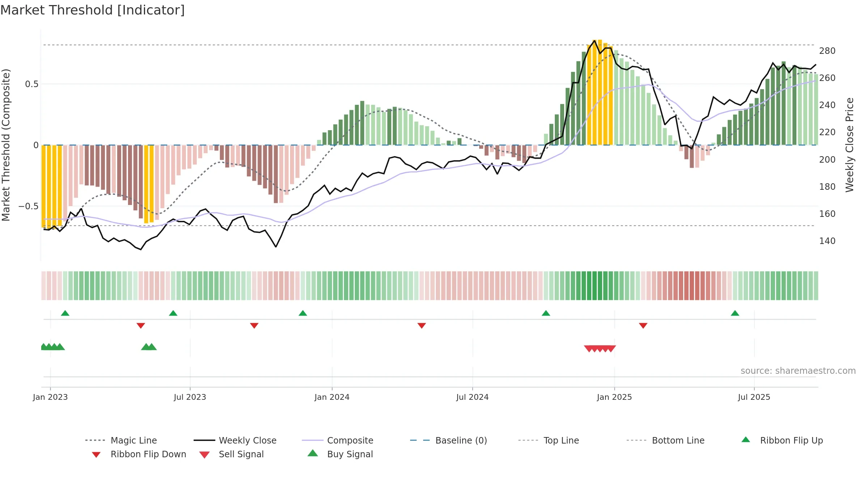Click the Buy Signal cluster at January 2023
868x488 pixels.
53,347
